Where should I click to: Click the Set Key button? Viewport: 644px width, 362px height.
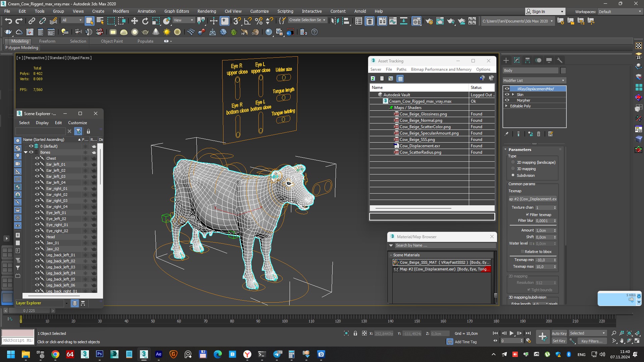(x=559, y=341)
